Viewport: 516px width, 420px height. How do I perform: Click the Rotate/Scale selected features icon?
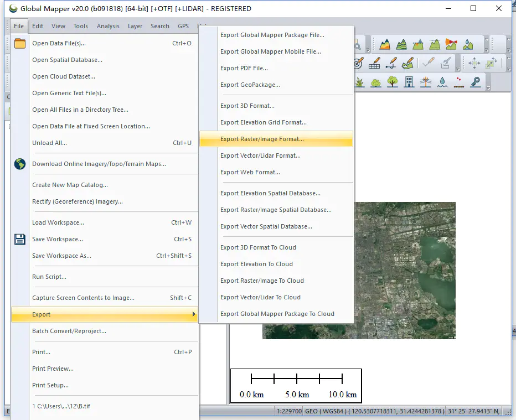[x=491, y=63]
